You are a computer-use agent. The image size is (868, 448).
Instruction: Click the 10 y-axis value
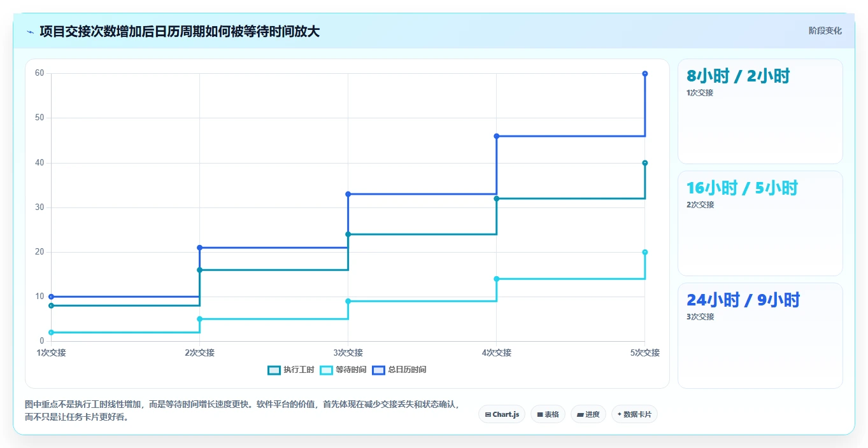39,297
